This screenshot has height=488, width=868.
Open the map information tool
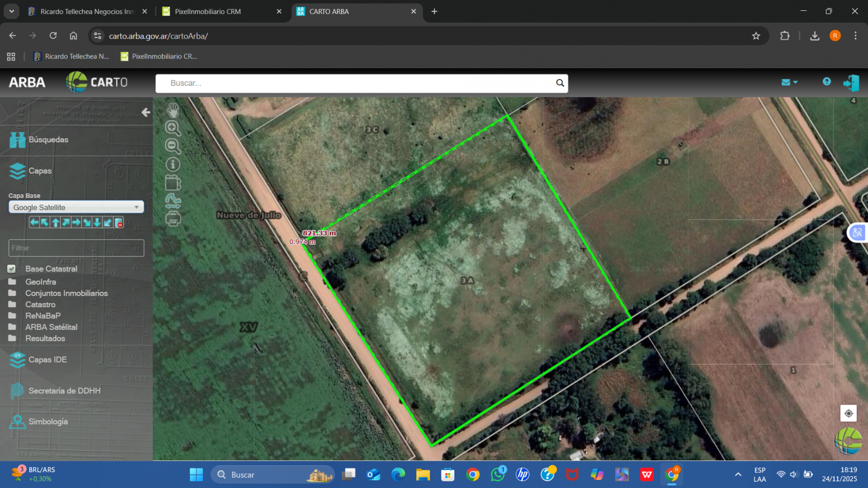tap(173, 163)
